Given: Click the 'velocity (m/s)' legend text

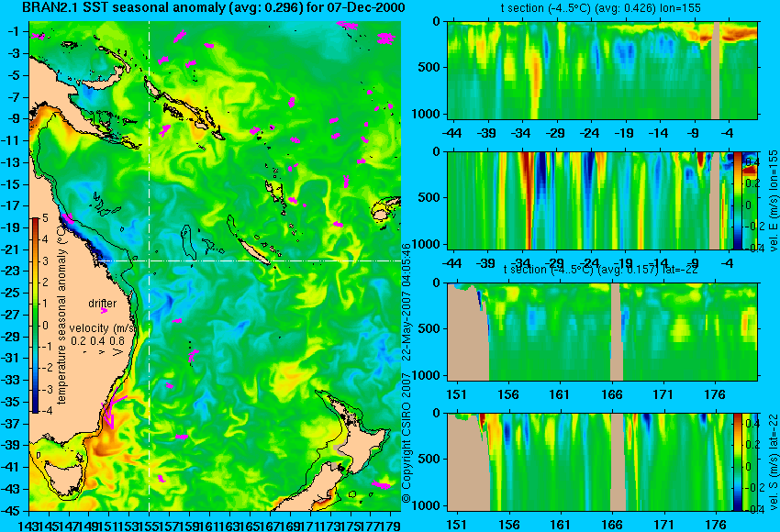Looking at the screenshot, I should pos(103,328).
